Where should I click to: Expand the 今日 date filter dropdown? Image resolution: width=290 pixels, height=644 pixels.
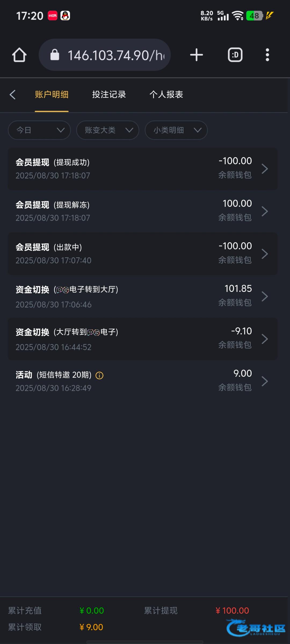[39, 130]
